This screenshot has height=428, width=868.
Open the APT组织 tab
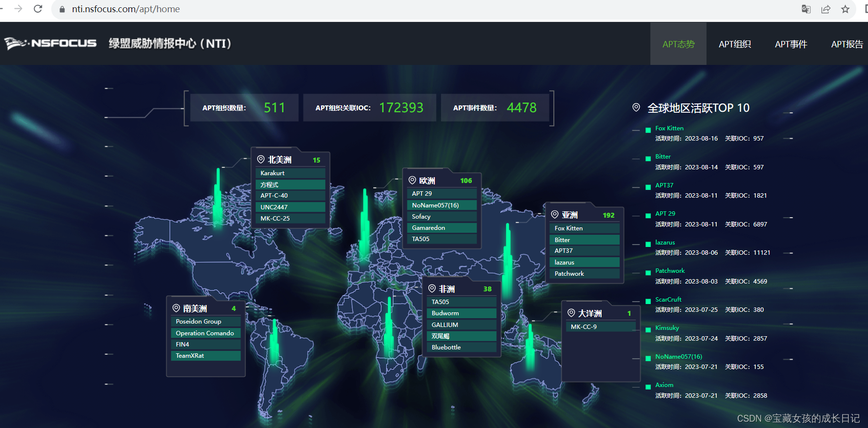click(x=735, y=44)
